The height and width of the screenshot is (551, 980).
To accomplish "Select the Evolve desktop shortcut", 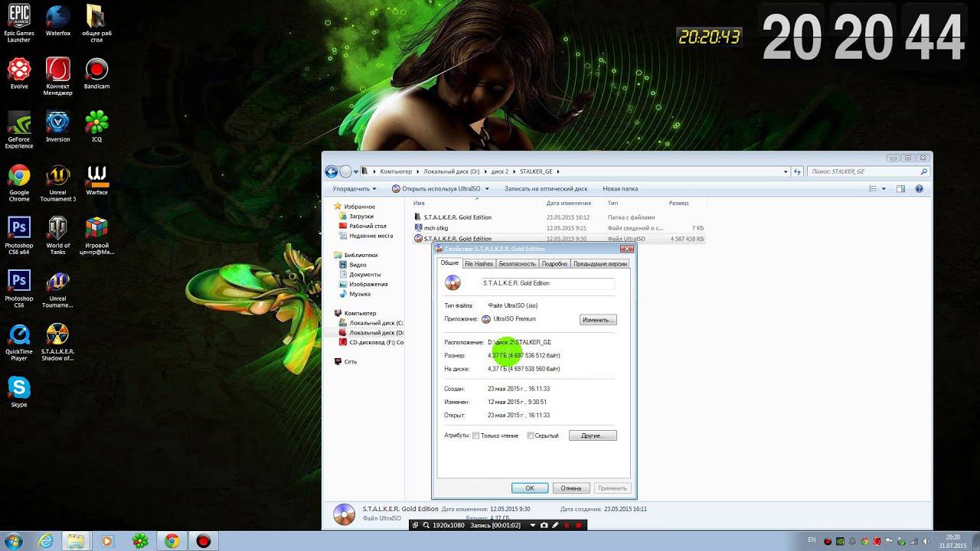I will coord(19,74).
